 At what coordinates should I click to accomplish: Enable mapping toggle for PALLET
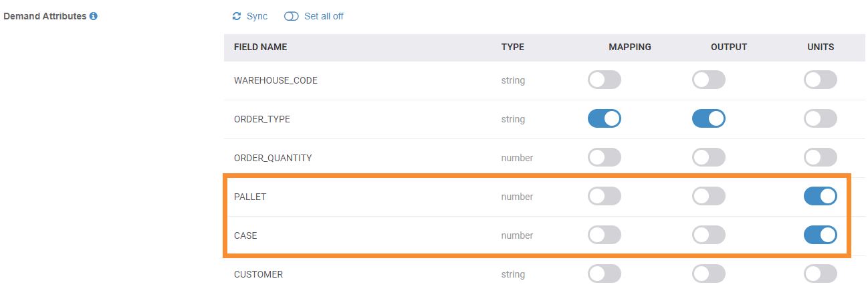coord(604,197)
